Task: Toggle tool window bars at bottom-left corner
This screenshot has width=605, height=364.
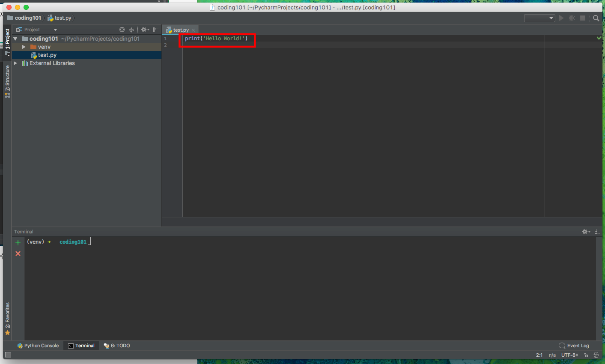Action: click(8, 355)
